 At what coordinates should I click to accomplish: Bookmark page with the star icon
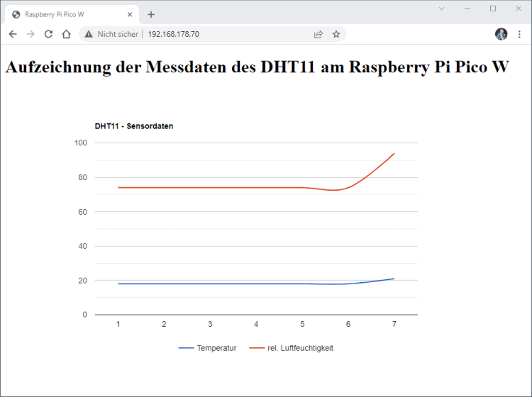(x=336, y=34)
